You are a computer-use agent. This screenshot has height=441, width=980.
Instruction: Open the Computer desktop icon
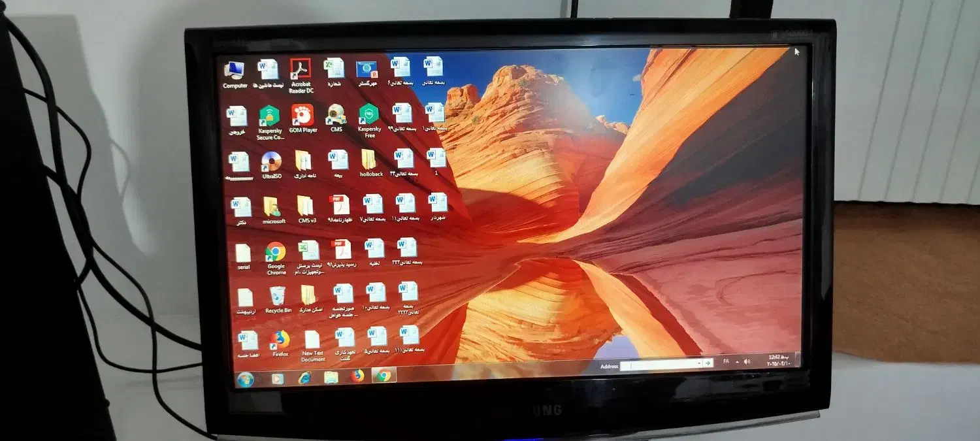click(235, 75)
